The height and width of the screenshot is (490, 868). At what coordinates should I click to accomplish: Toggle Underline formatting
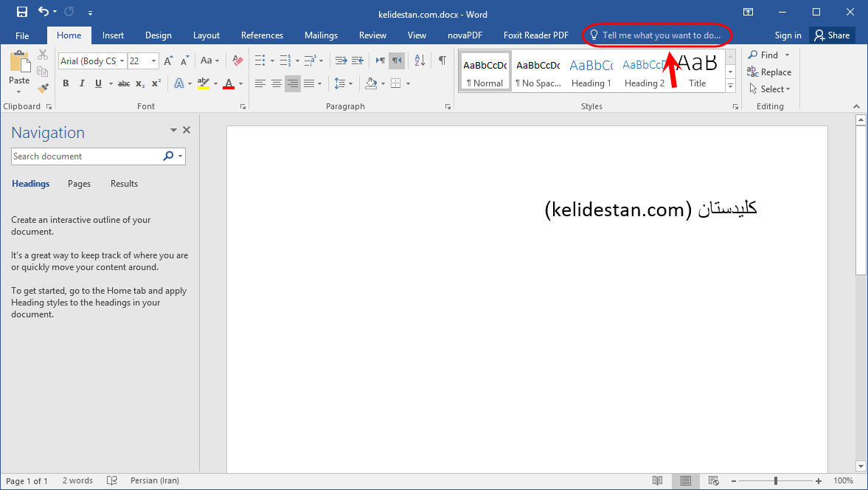[98, 83]
